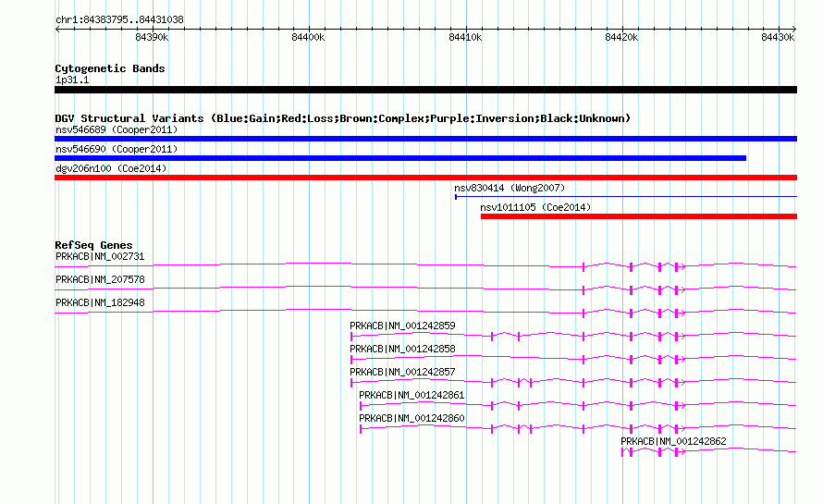Screen dimensions: 823x504
Task: Open PRKACB|NM_001242862 transcript label
Action: click(x=673, y=441)
